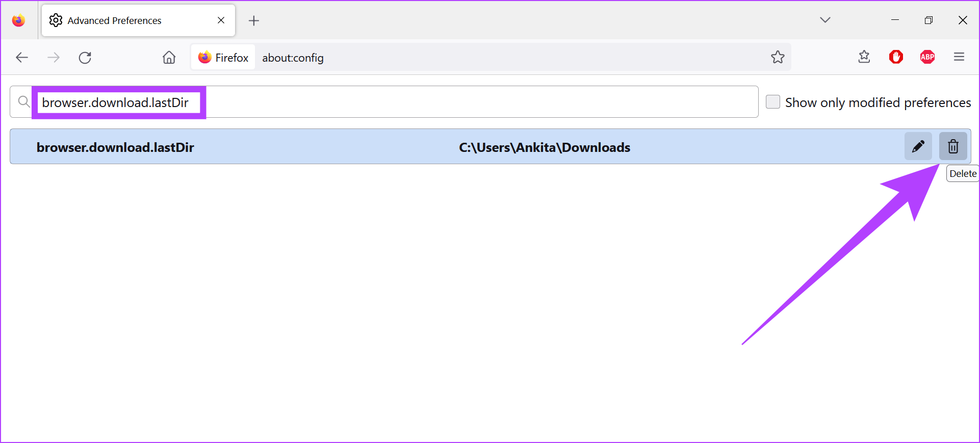Open the Adblock Plus extension

[927, 57]
